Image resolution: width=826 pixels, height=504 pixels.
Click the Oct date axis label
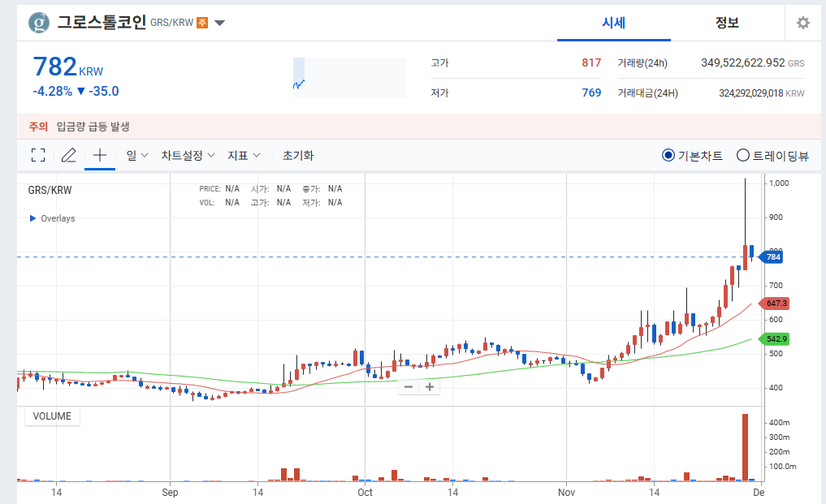[365, 493]
